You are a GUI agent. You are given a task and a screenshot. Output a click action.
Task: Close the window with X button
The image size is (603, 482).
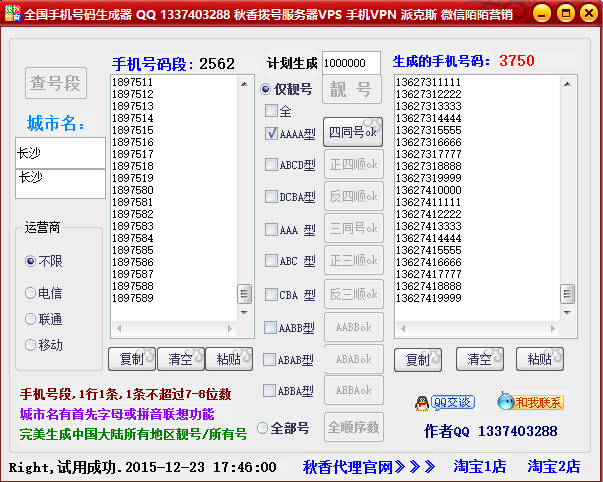point(588,14)
